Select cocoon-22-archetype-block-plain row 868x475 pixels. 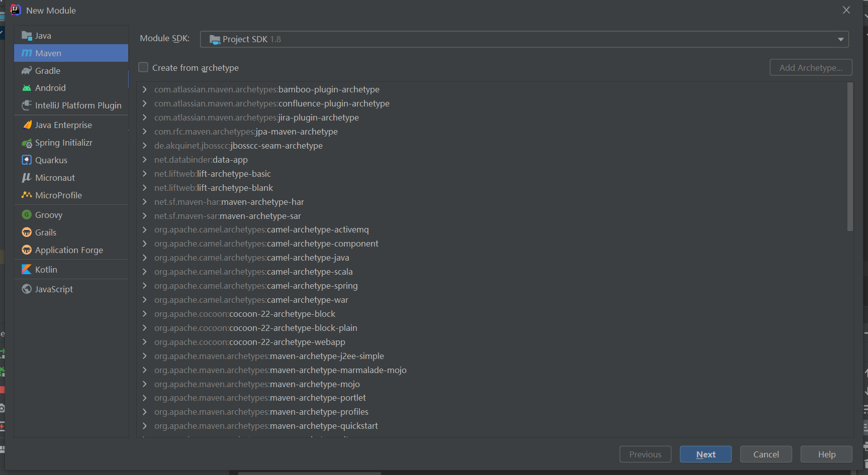coord(492,328)
